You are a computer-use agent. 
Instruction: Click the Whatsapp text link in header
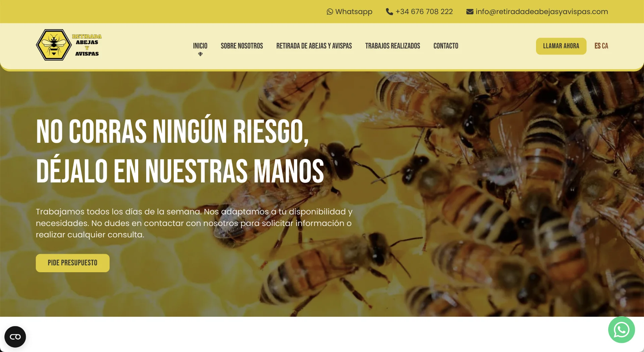point(354,12)
